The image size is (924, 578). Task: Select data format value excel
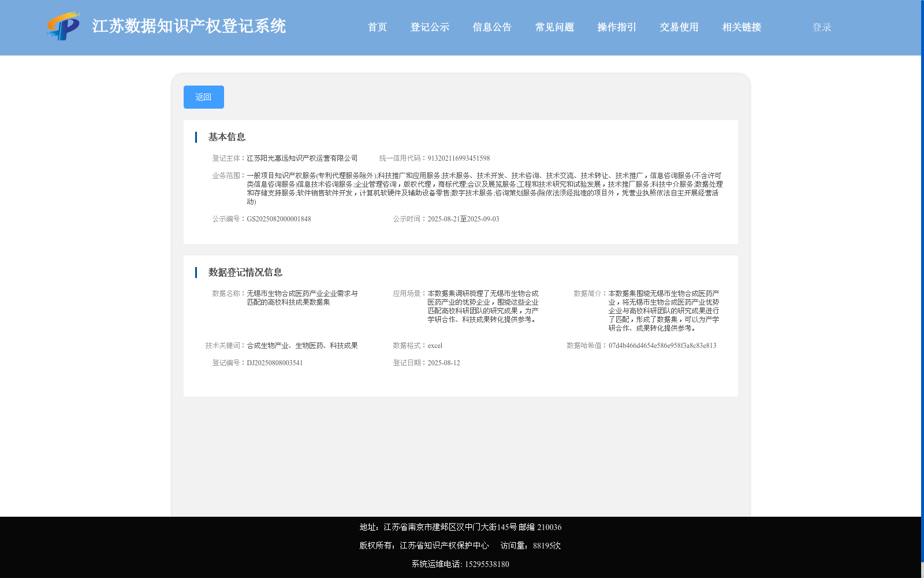(435, 346)
